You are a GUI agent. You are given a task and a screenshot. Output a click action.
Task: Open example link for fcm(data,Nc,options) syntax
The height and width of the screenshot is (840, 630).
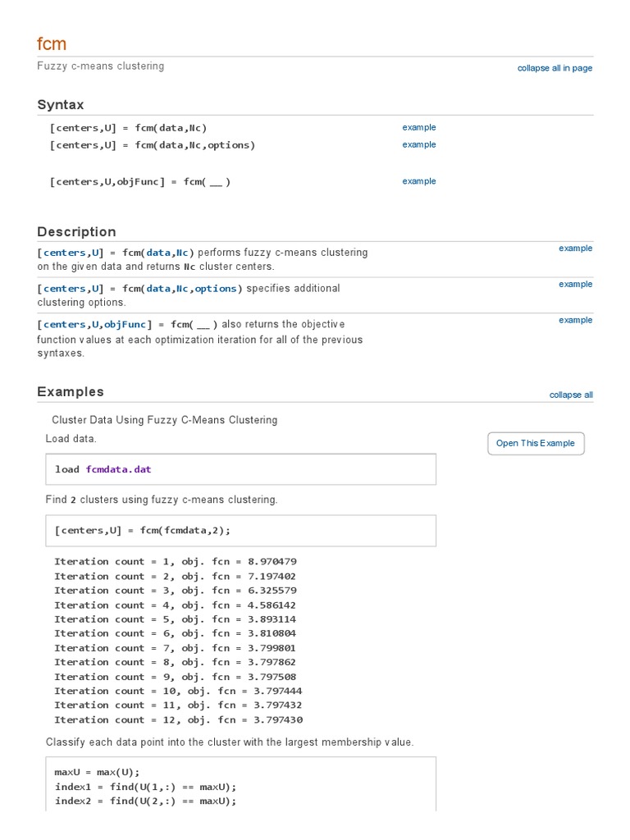coord(419,144)
